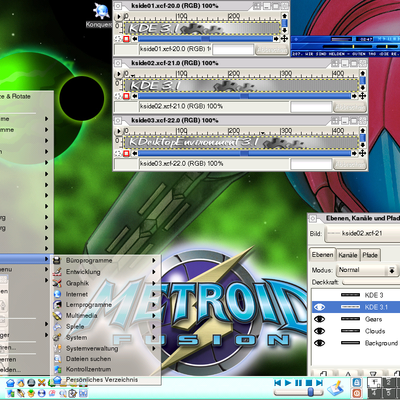Click the panel previous track button
This screenshot has width=400, height=400.
click(278, 383)
